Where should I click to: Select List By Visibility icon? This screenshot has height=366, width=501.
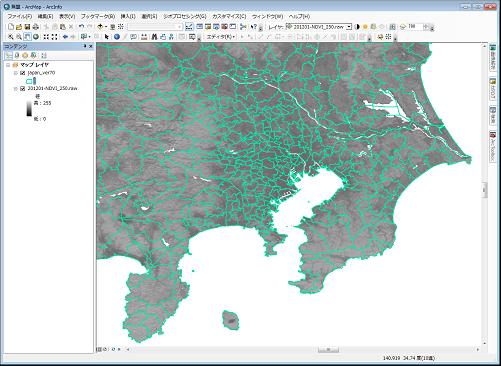coord(25,55)
